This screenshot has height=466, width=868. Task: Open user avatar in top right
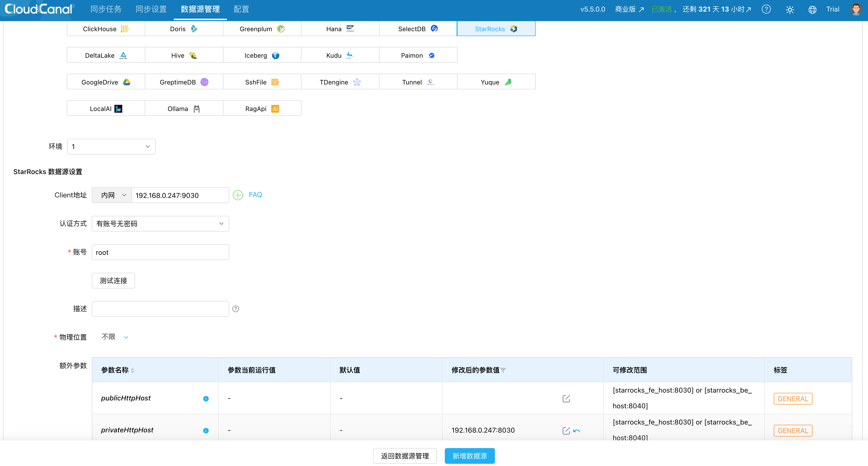(x=856, y=9)
